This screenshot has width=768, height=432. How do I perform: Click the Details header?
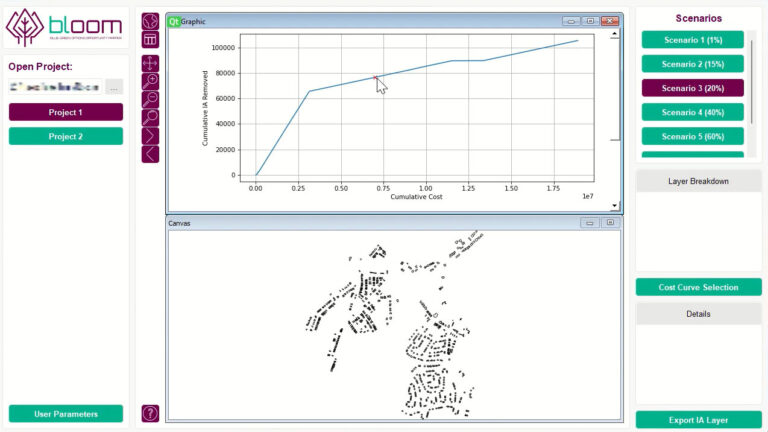point(698,314)
